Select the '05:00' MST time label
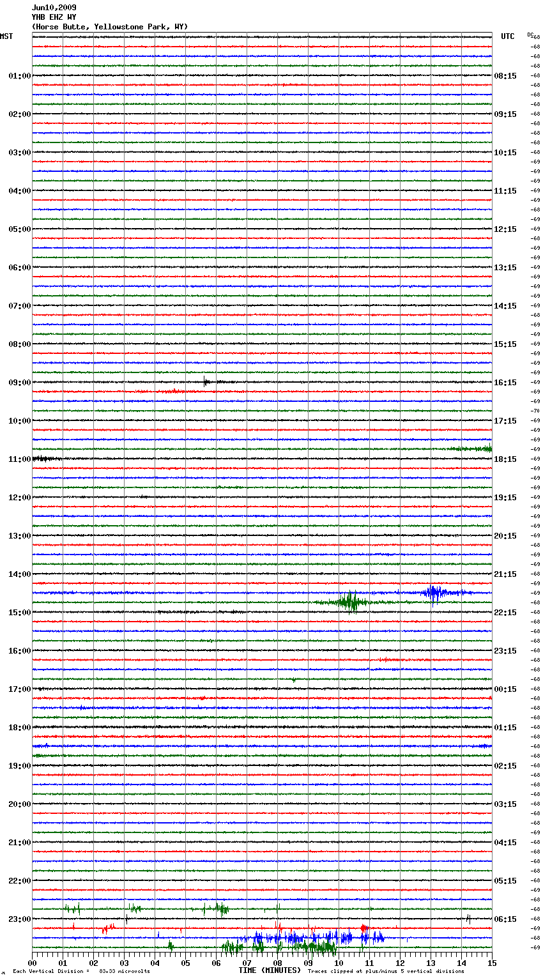This screenshot has height=980, width=543. pos(20,229)
